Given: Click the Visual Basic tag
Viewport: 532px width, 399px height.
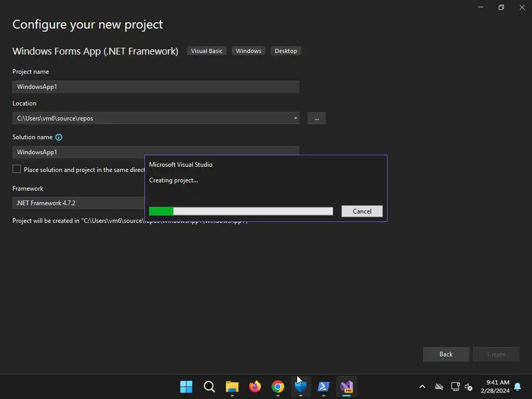Looking at the screenshot, I should [207, 51].
